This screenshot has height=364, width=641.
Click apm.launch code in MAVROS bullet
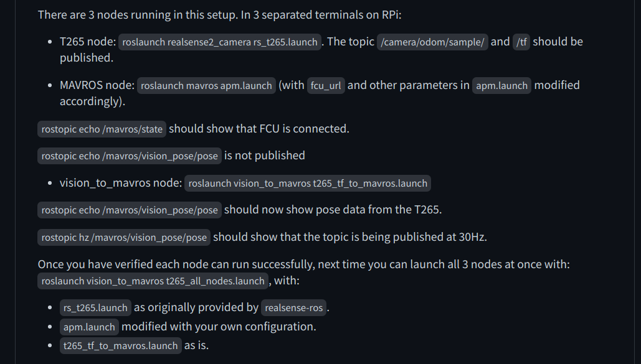[501, 86]
